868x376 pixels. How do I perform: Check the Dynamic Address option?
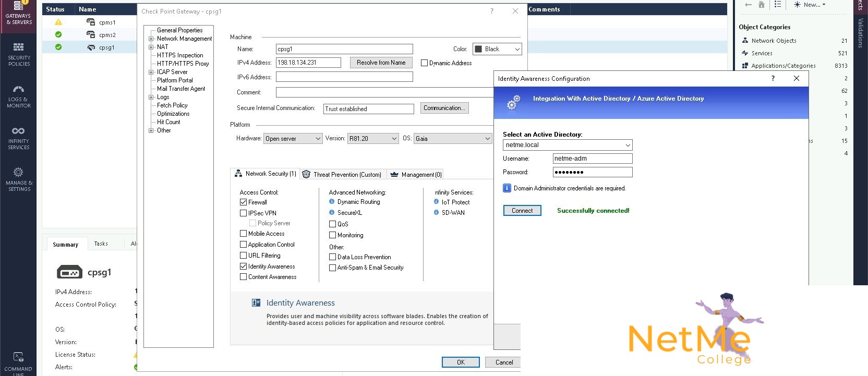[424, 63]
